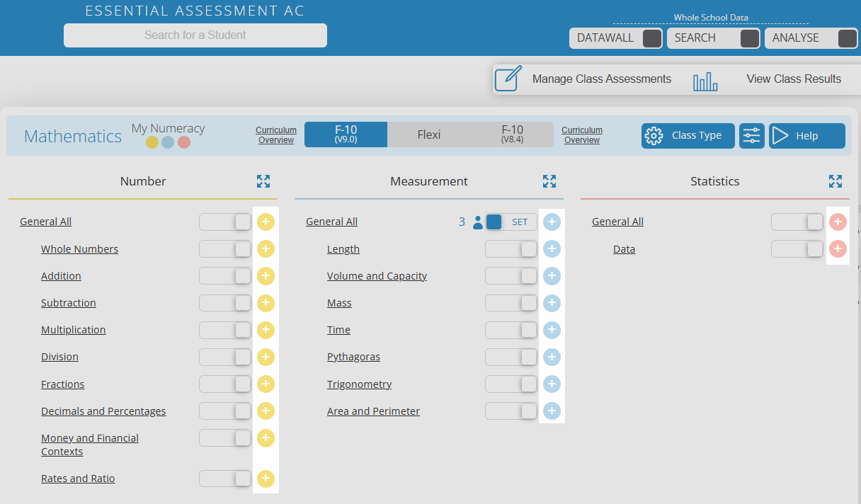Click the blue dot under My Numeracy
861x504 pixels.
click(x=168, y=142)
